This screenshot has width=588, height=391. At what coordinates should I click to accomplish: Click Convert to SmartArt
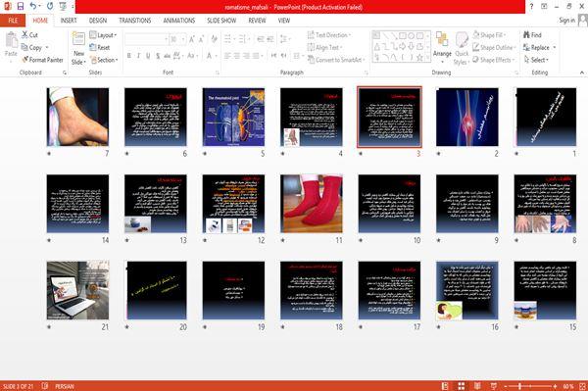pos(336,60)
